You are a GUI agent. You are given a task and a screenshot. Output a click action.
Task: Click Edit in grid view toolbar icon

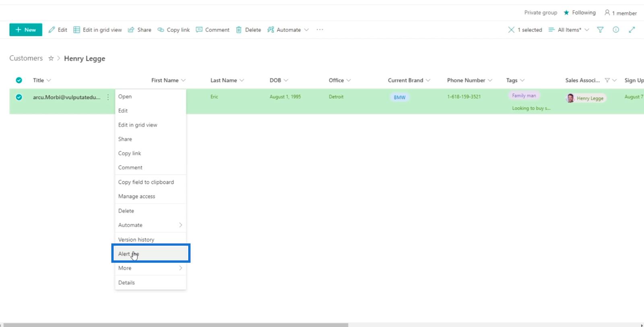point(76,30)
